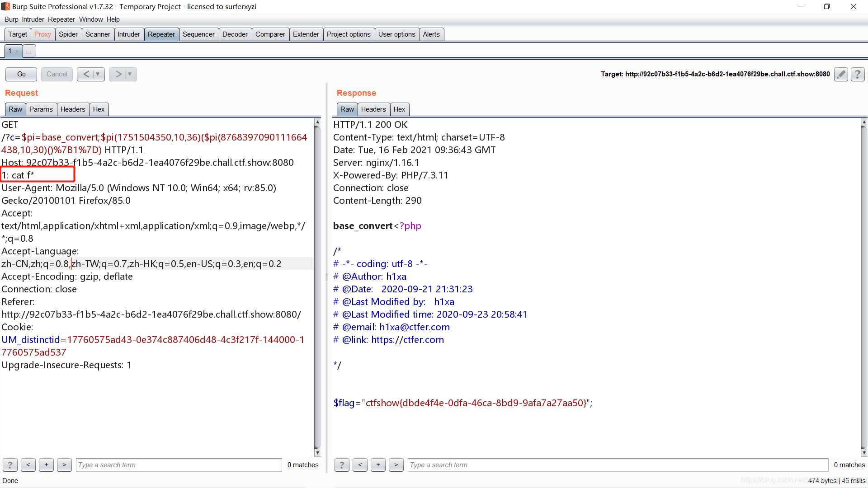Screen dimensions: 868x488
Task: Click request scrollbar down arrow
Action: coord(317,453)
